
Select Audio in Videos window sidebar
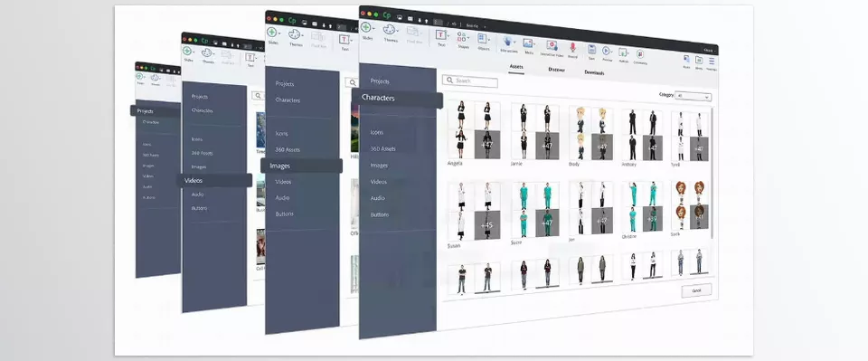click(x=198, y=195)
